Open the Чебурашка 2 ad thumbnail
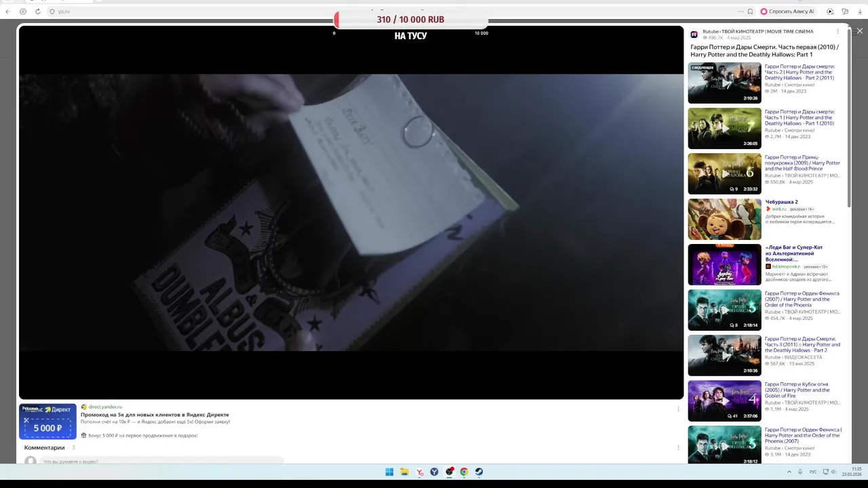The image size is (868, 488). 724,219
